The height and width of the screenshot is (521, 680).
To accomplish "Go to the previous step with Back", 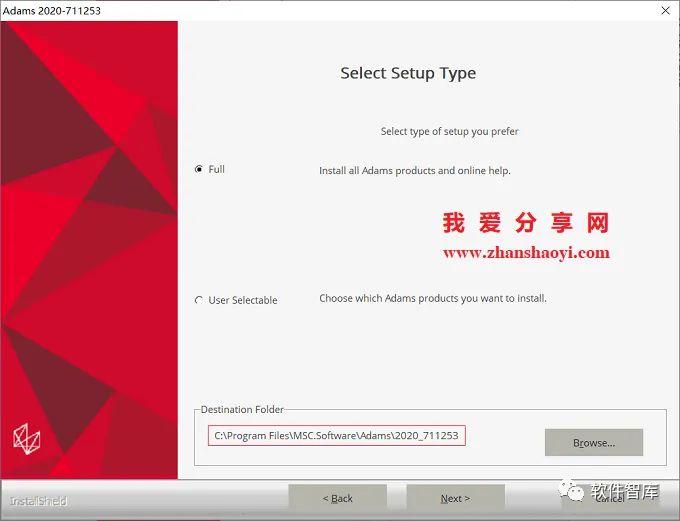I will click(x=337, y=498).
